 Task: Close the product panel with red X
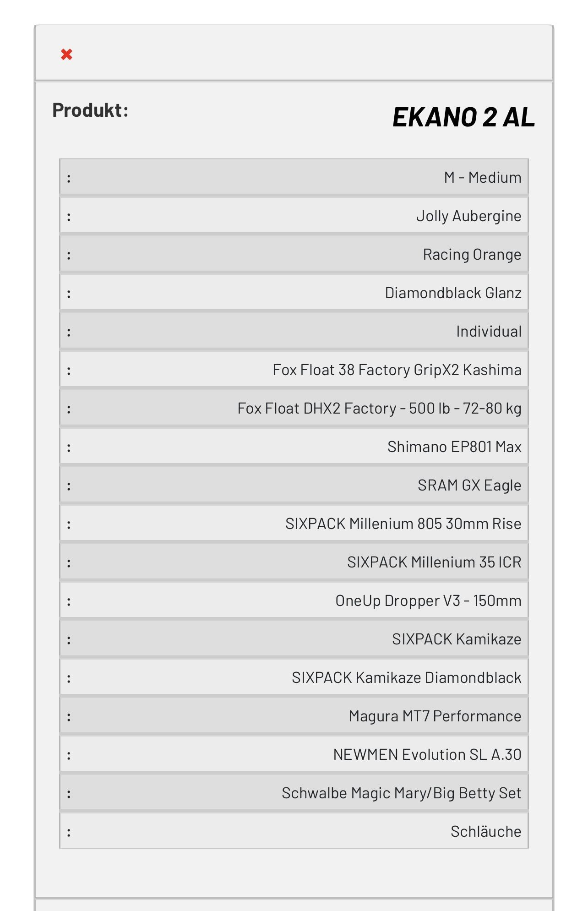[66, 55]
